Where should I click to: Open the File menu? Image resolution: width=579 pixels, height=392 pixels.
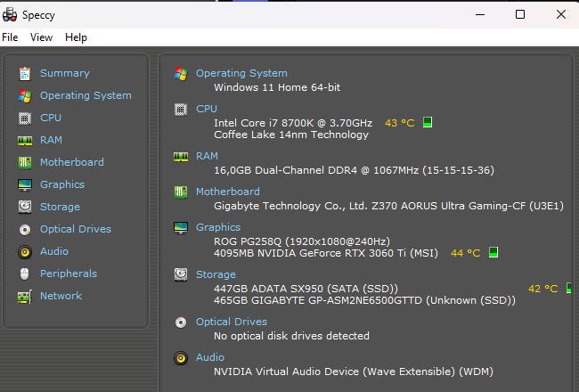[x=10, y=37]
